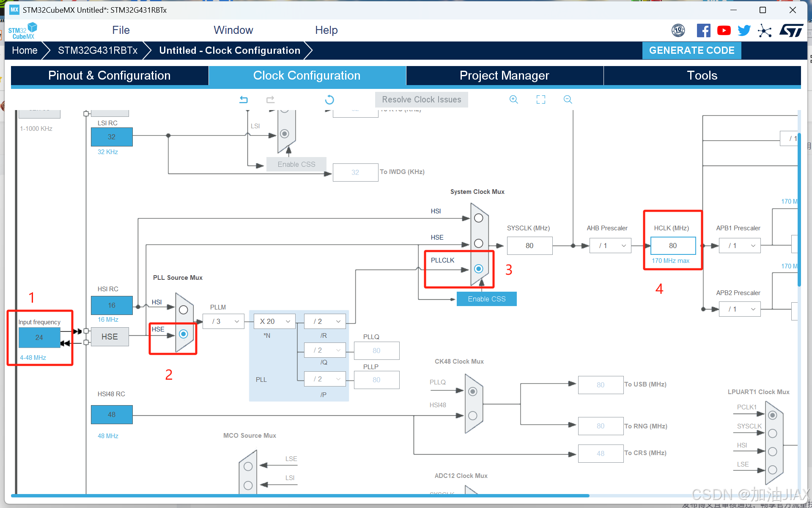The image size is (812, 508).
Task: Select HSI in the PLL Source Mux
Action: click(x=184, y=310)
